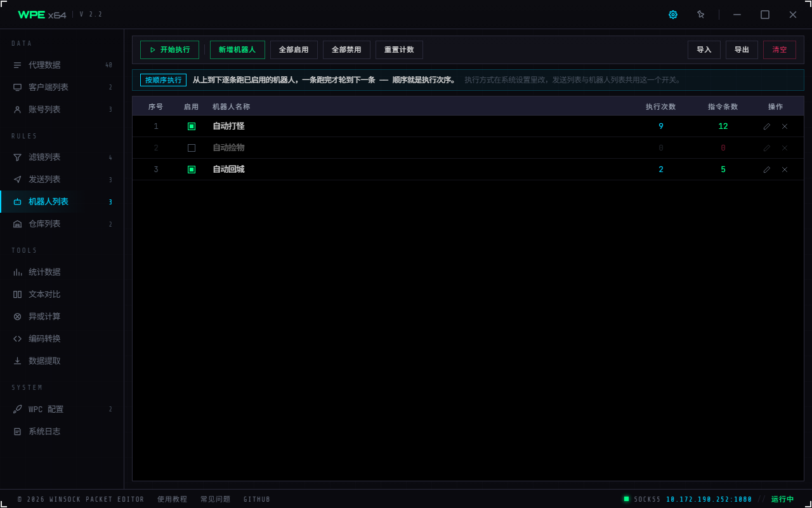Open 数据提取 in the sidebar

[62, 361]
